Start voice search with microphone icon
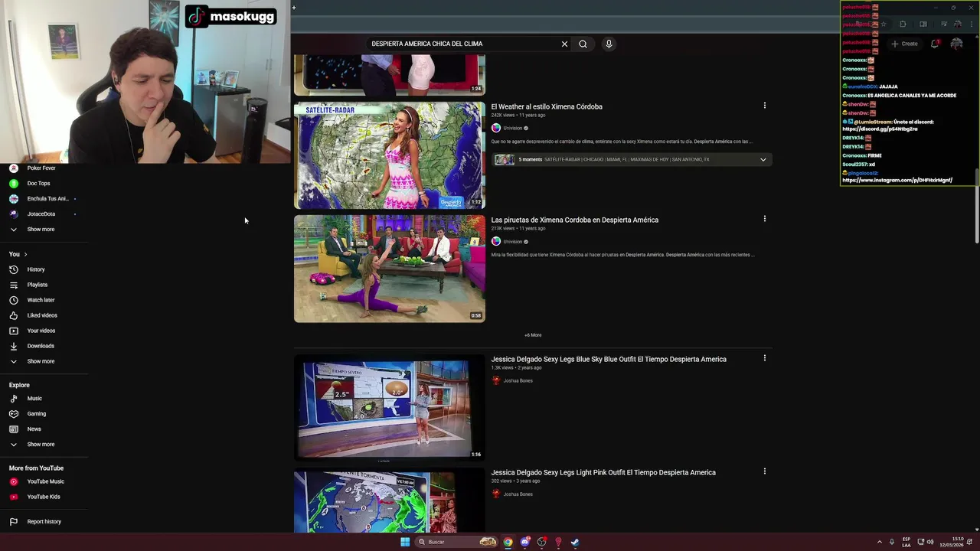The width and height of the screenshot is (980, 551). tap(609, 44)
